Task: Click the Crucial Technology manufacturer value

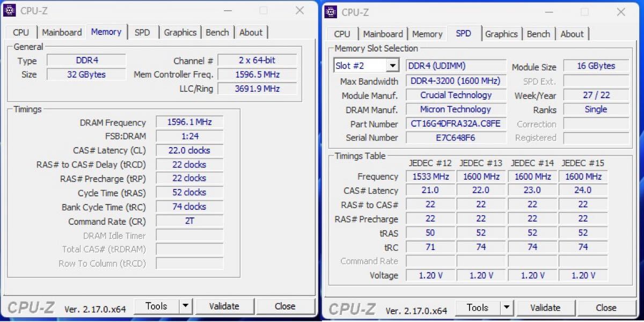Action: (456, 95)
